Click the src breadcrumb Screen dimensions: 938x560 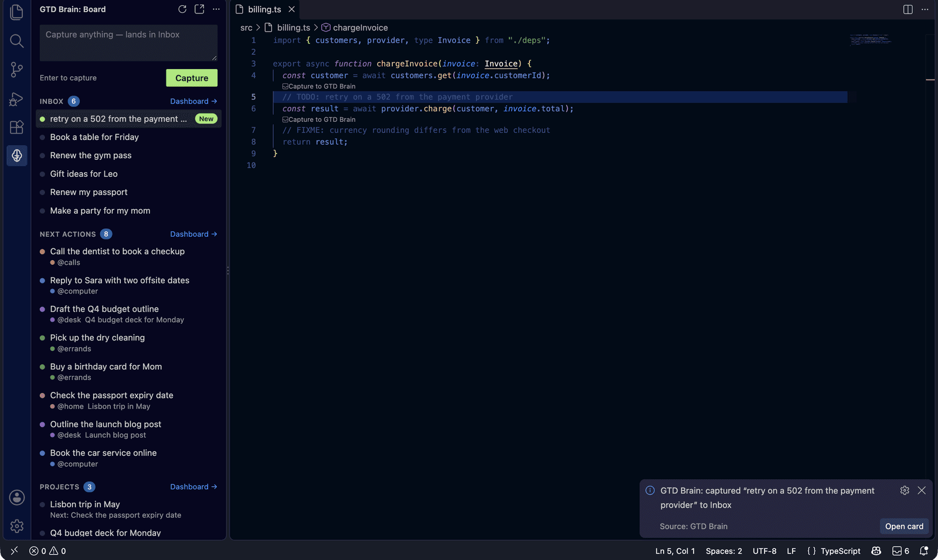tap(246, 28)
